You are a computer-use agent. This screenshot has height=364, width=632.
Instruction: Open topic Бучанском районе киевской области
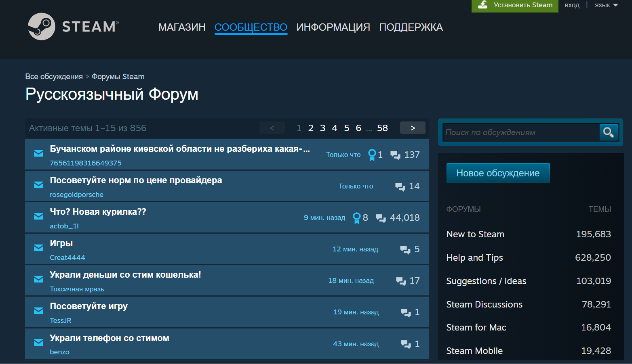180,149
